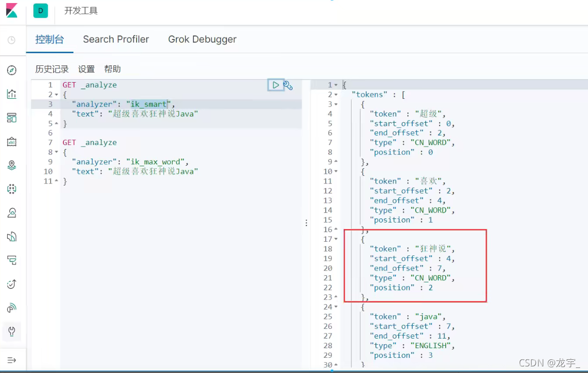Screen dimensions: 588x373
Task: Collapse 狂神说 token object at output line 17
Action: 336,239
